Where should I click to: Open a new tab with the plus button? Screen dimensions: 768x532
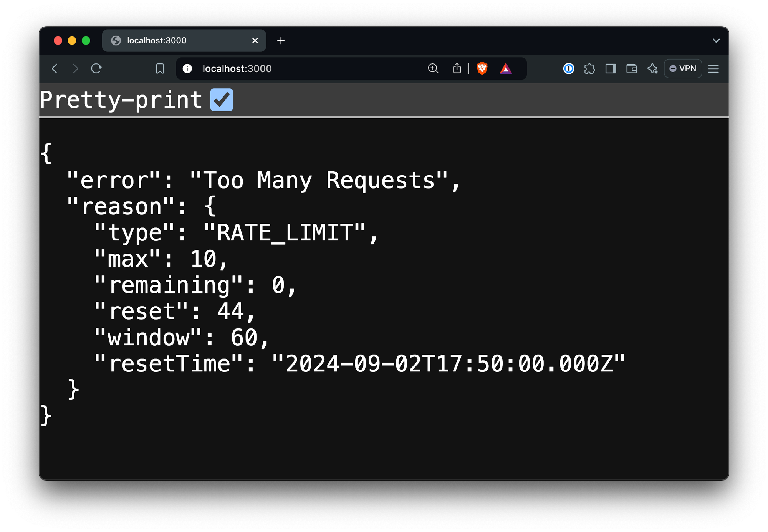[x=281, y=40]
